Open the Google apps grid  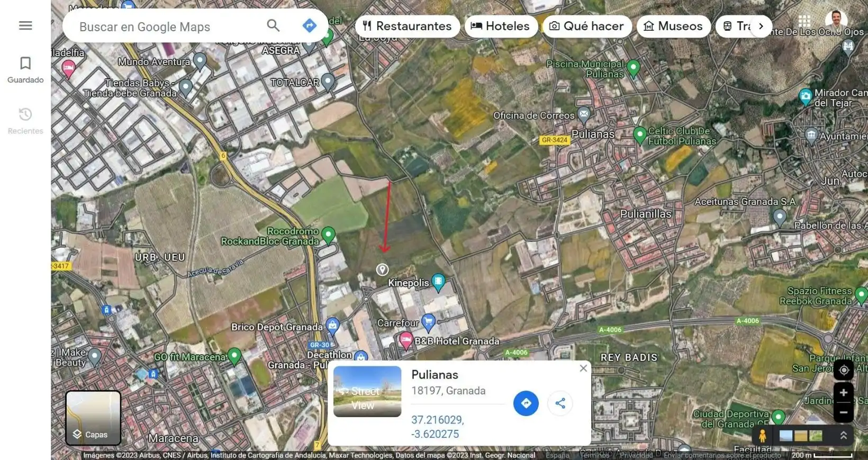(x=804, y=21)
